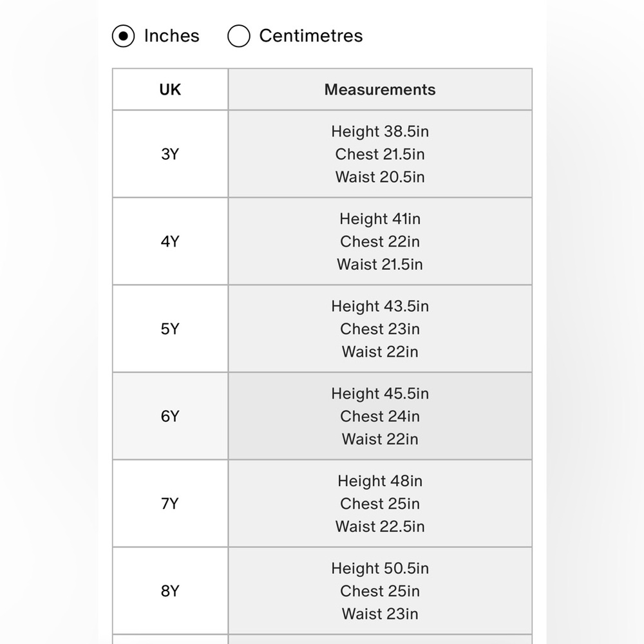Click the Height 38.5in measurement text
The height and width of the screenshot is (644, 644).
point(380,132)
